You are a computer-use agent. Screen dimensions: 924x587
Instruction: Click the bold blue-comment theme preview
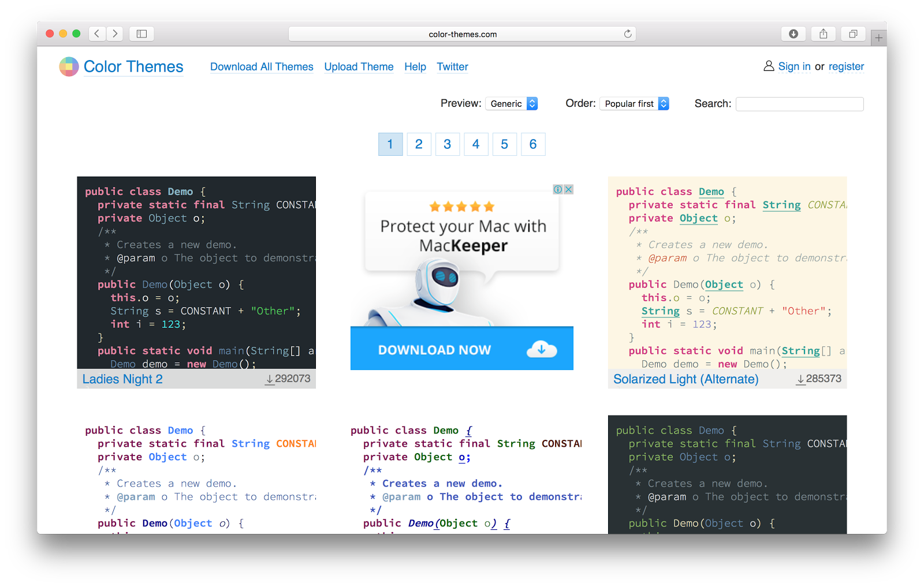(462, 474)
